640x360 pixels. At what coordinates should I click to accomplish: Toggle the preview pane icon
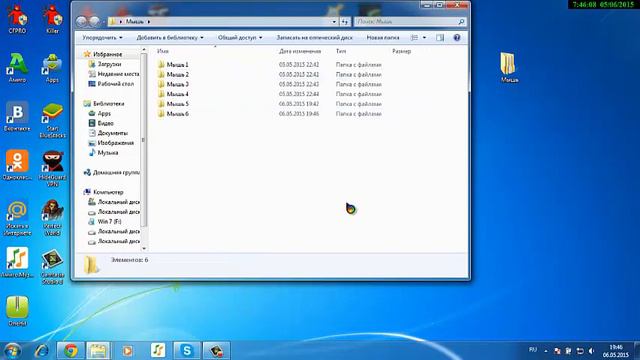440,38
